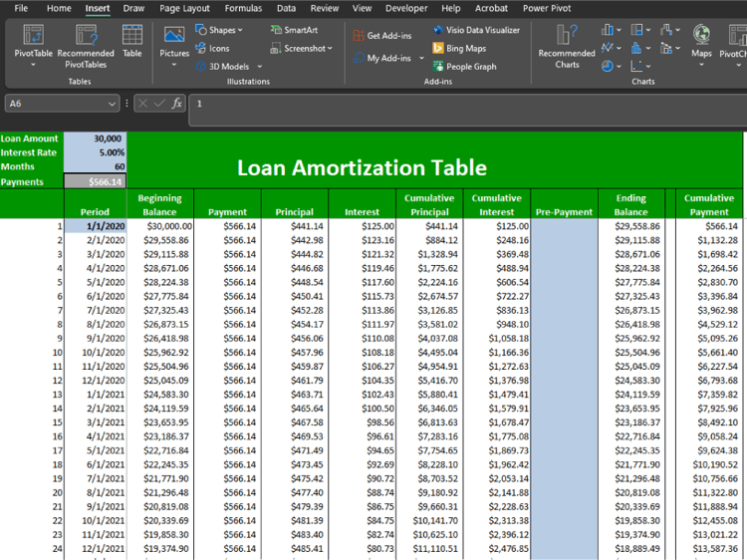
Task: Select the Months cell 60
Action: tap(96, 166)
